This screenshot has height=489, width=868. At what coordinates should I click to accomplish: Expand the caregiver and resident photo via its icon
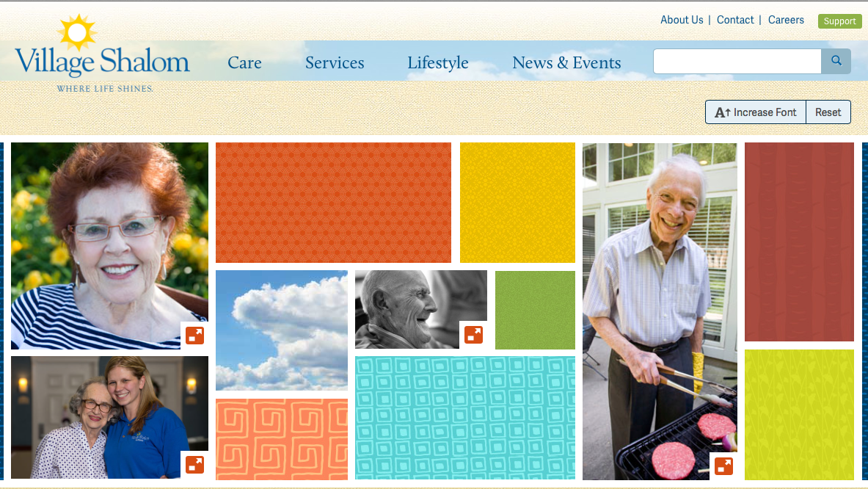[x=195, y=465]
